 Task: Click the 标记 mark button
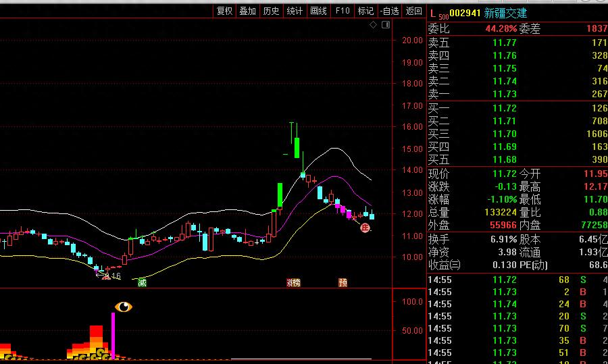point(365,11)
